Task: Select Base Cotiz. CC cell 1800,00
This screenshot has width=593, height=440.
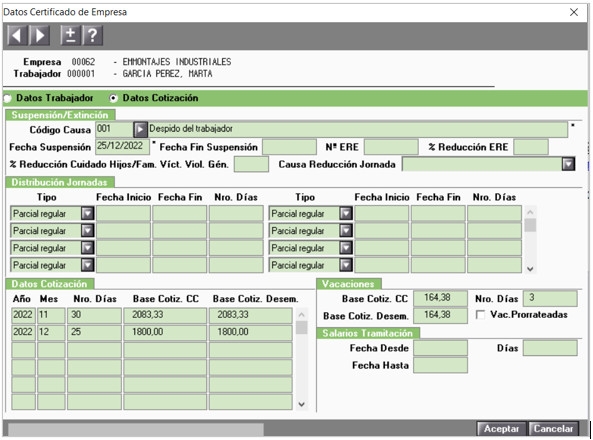Action: tap(165, 333)
